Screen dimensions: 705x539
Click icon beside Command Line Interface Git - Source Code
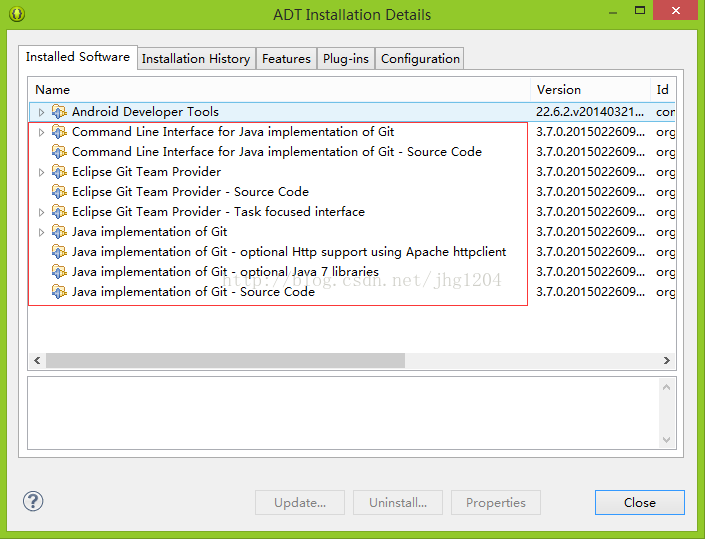pyautogui.click(x=59, y=151)
